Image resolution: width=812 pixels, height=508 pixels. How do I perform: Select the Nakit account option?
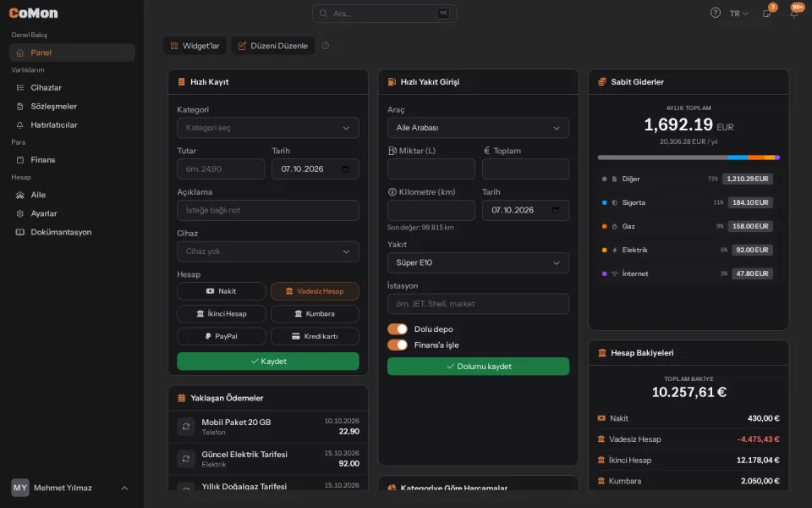pos(222,291)
